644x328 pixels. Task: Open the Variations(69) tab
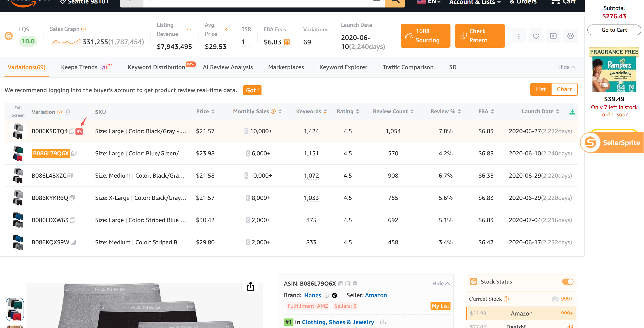pyautogui.click(x=27, y=67)
